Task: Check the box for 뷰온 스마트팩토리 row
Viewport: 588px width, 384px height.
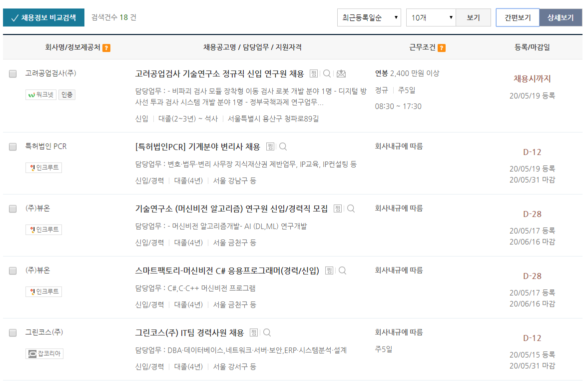Action: [x=13, y=270]
